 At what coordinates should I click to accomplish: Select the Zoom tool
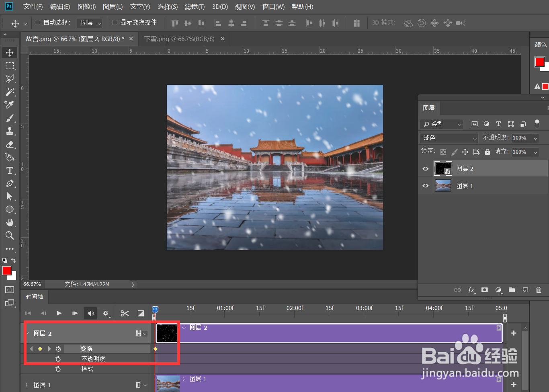click(10, 236)
